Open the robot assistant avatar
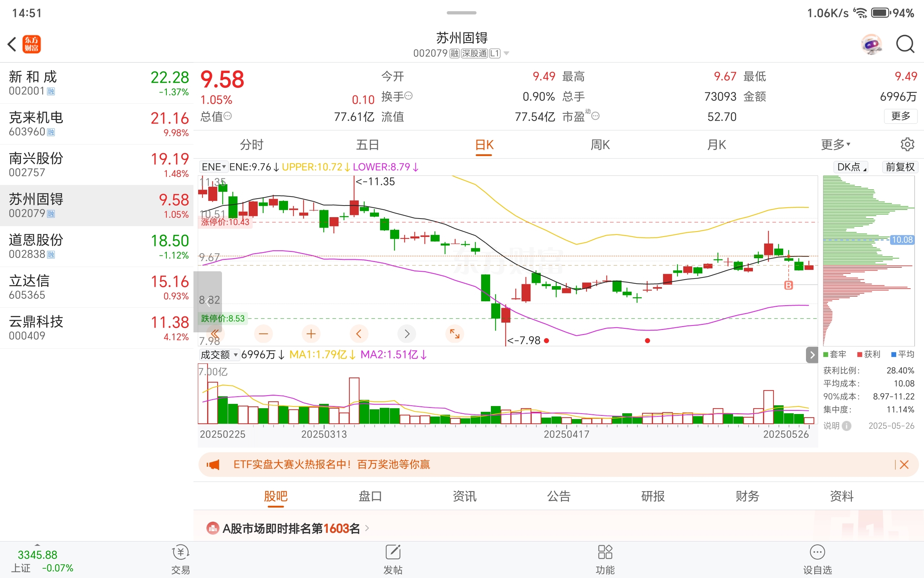The width and height of the screenshot is (924, 578). (x=871, y=45)
